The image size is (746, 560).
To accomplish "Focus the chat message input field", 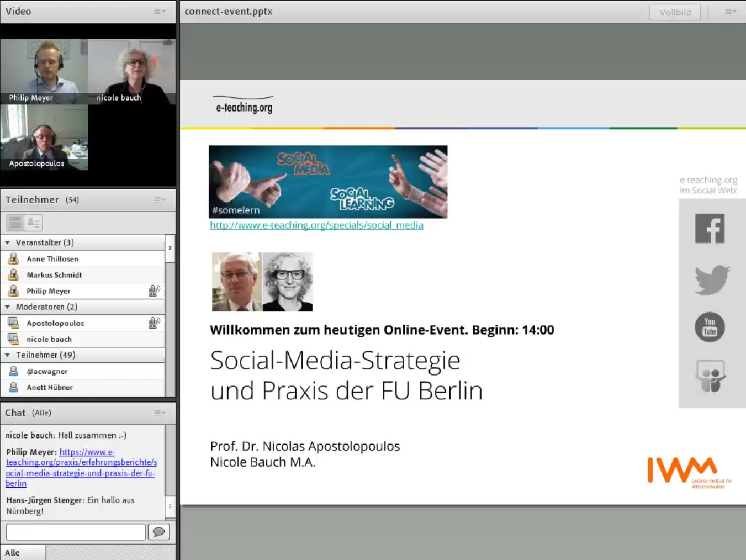I will [x=76, y=532].
